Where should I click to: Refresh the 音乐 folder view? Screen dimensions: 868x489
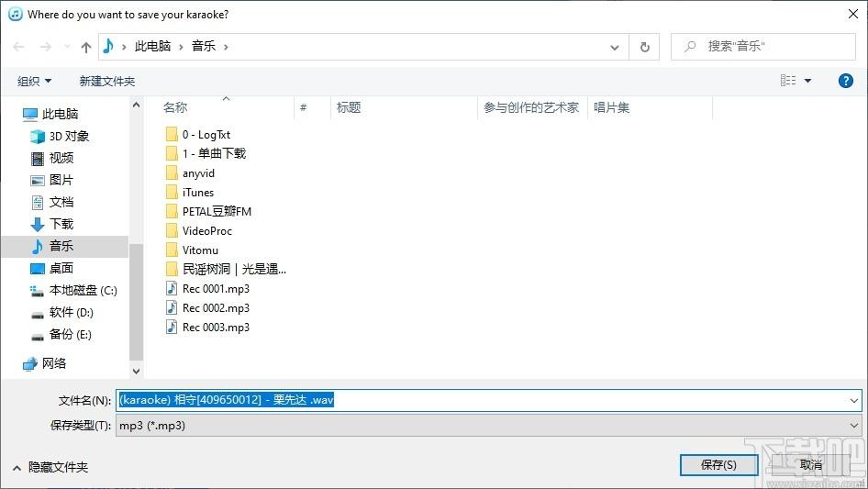coord(644,47)
